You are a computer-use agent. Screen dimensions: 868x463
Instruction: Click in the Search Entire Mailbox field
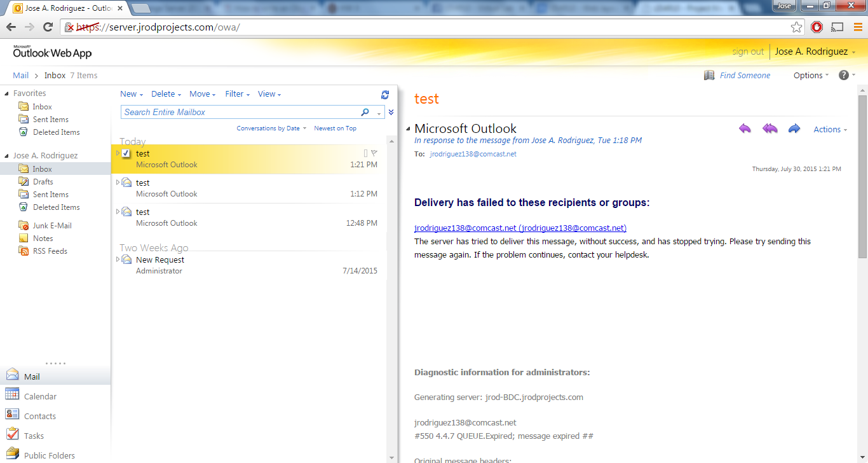point(240,112)
